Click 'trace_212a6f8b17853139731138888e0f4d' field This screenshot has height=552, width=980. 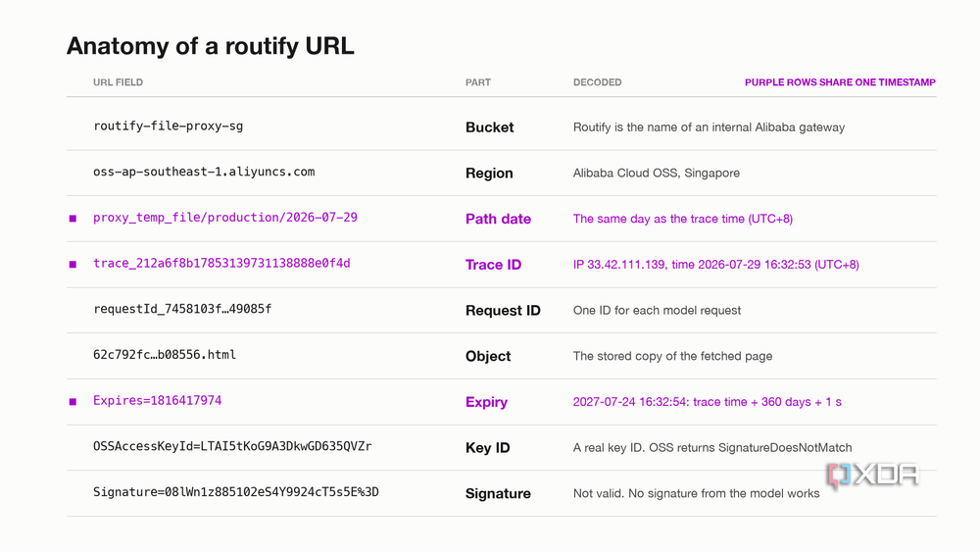tap(221, 263)
